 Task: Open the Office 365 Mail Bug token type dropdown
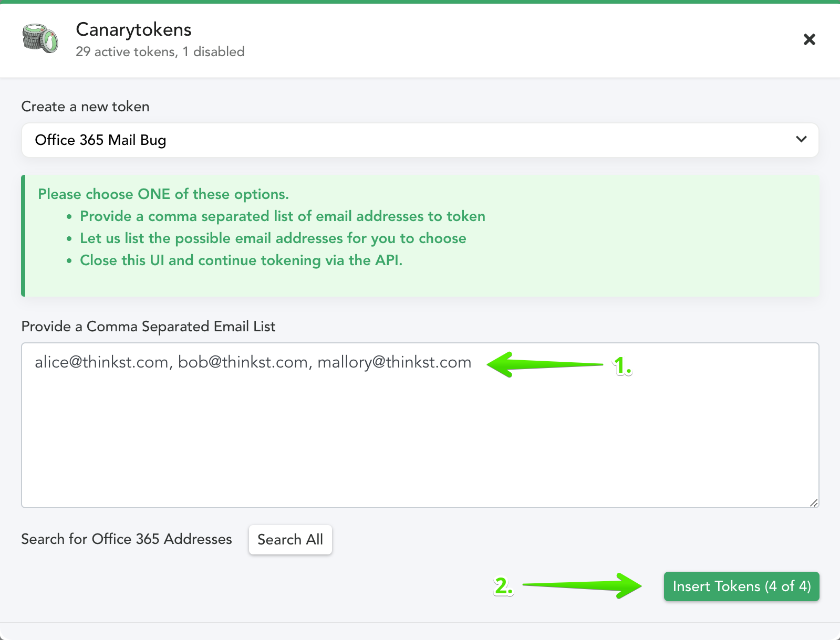click(x=420, y=140)
